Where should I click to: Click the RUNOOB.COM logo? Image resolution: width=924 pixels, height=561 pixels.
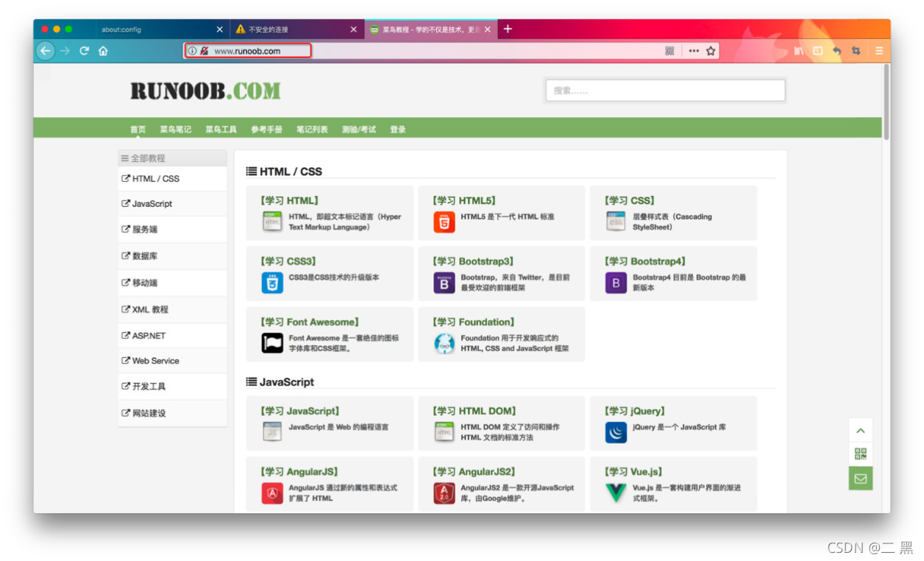click(205, 91)
